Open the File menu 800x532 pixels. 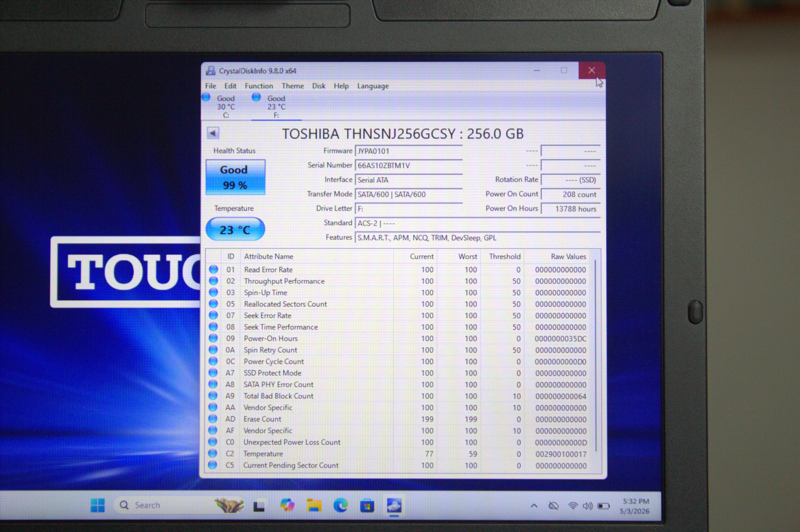(x=210, y=86)
